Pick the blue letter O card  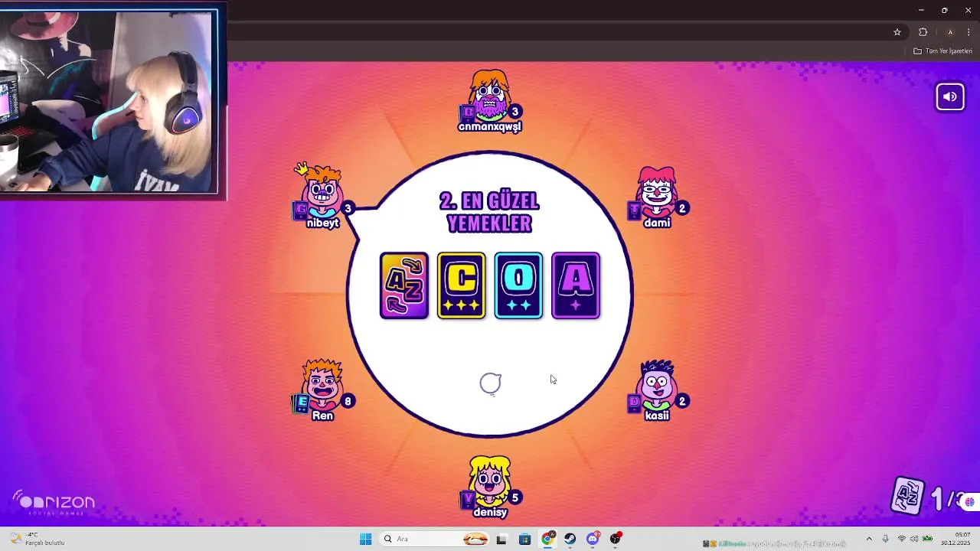(x=518, y=285)
